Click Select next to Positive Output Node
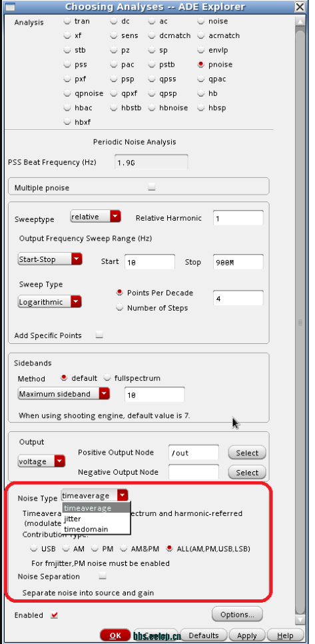This screenshot has height=644, width=315. [x=247, y=453]
